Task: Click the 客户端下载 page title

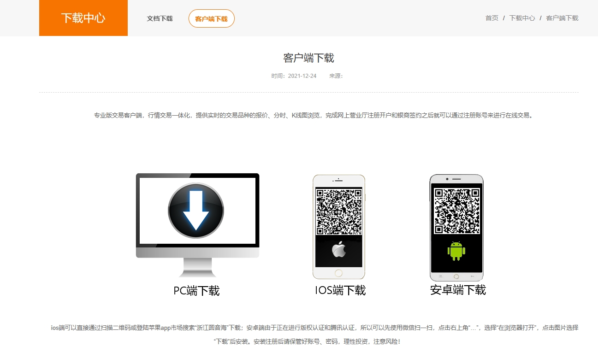Action: coord(308,58)
